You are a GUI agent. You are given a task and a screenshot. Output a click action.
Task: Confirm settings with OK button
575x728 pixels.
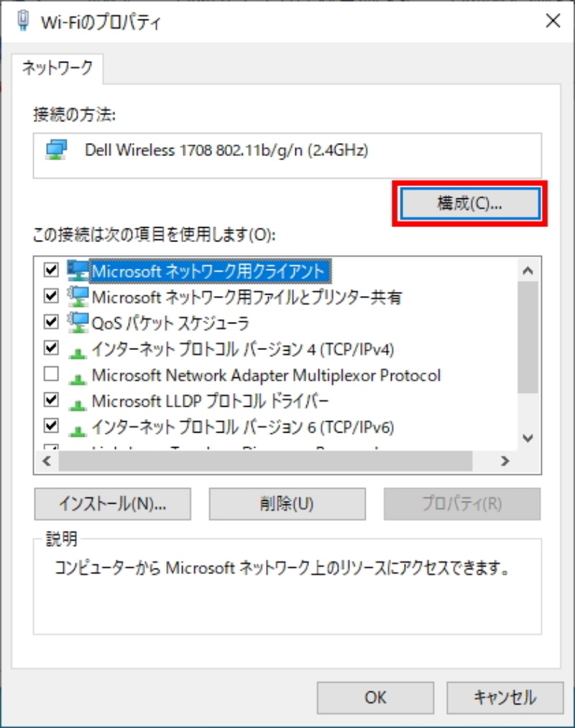374,697
